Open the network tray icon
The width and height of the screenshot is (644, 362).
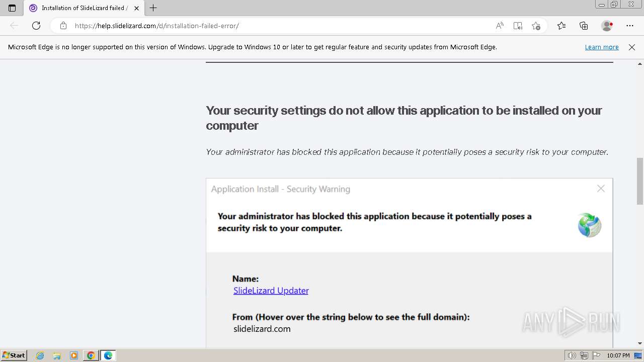click(584, 355)
